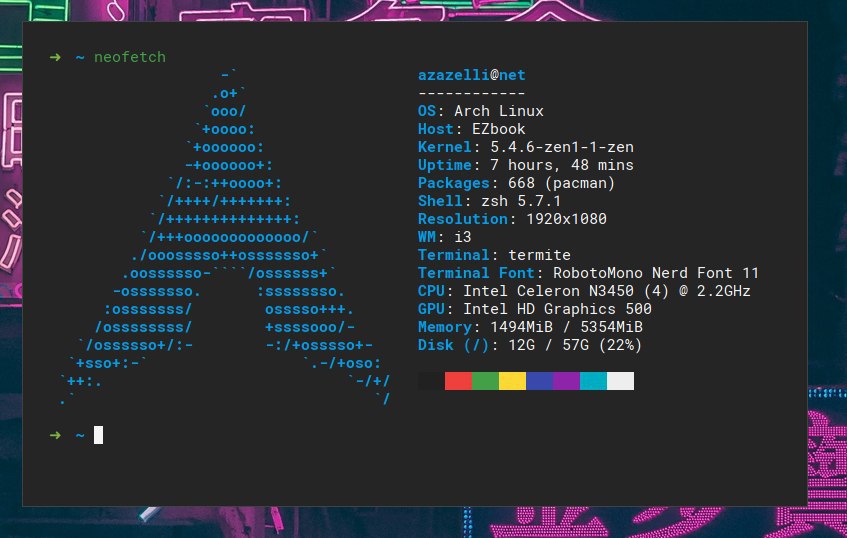
Task: Click the green color block
Action: tap(485, 381)
